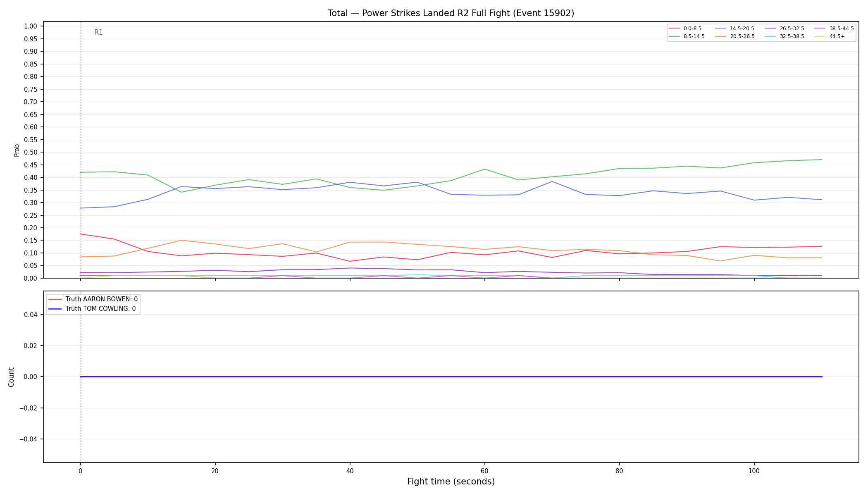Click the 1.00 tick on Prob axis
The height and width of the screenshot is (496, 868).
pyautogui.click(x=31, y=26)
